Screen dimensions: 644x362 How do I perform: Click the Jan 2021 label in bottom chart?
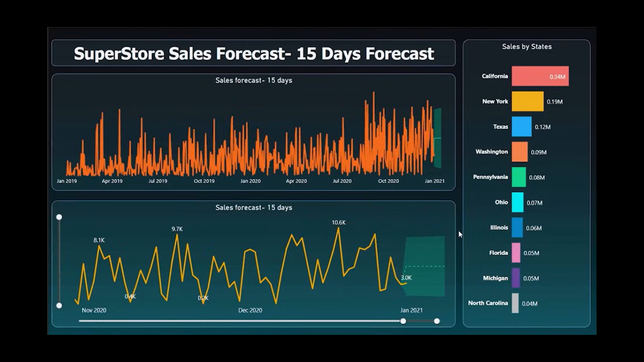[x=411, y=310]
